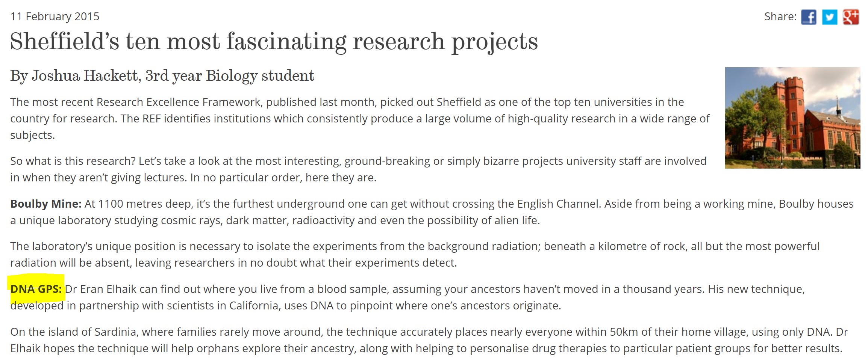Share the article on Google Plus
This screenshot has width=868, height=362.
tap(851, 17)
